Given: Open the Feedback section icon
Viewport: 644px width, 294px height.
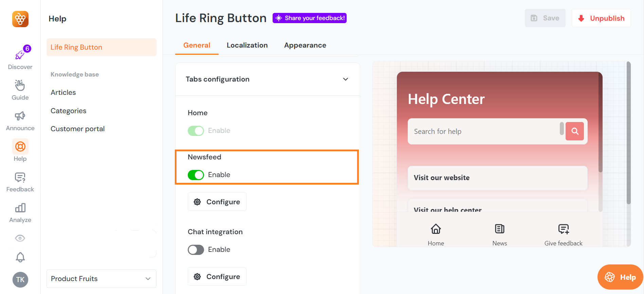Looking at the screenshot, I should (20, 177).
